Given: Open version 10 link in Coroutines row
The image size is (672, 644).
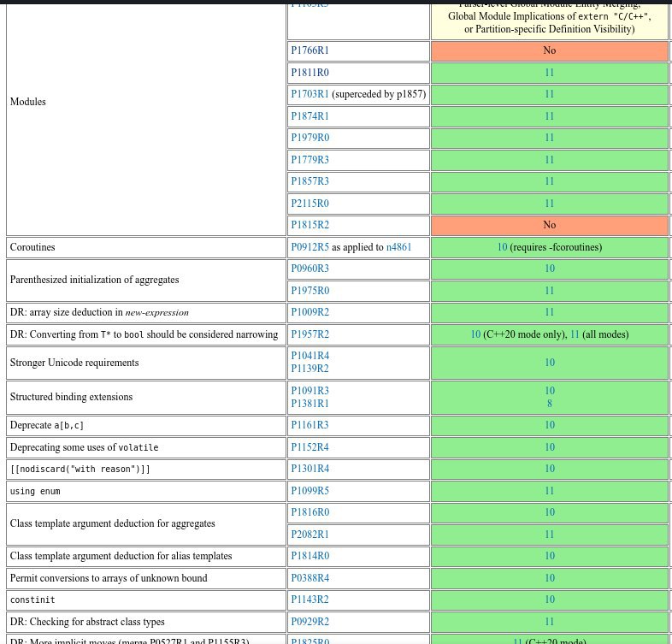Looking at the screenshot, I should (x=502, y=247).
